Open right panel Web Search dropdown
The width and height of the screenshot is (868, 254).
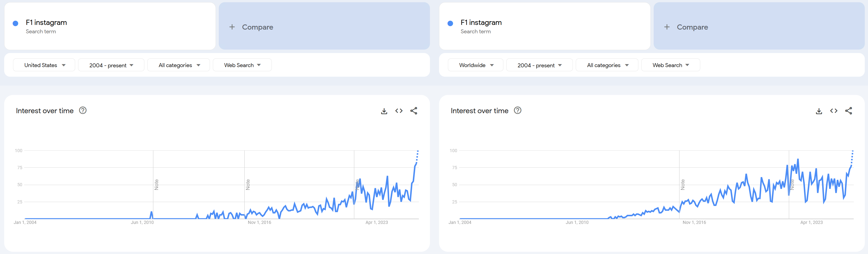point(671,65)
